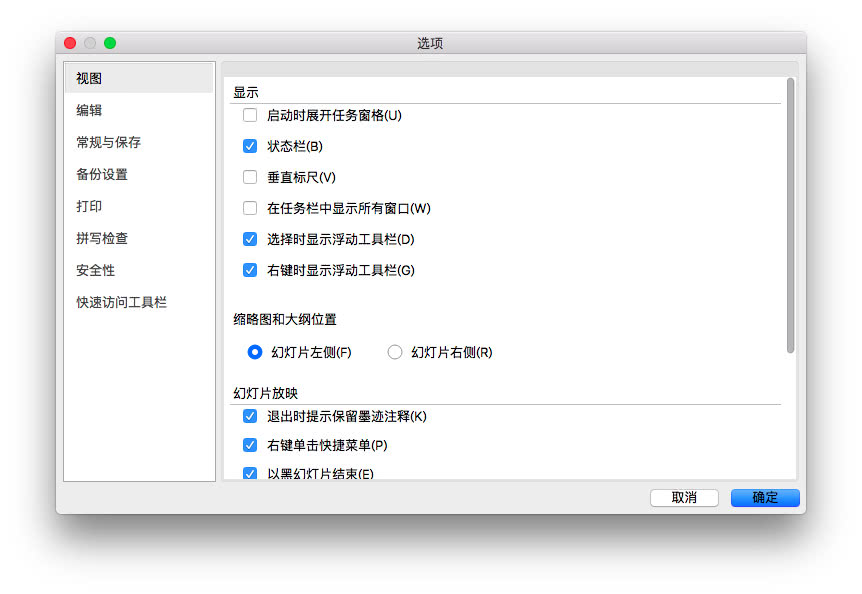The height and width of the screenshot is (594, 862).
Task: Toggle 以黑幻灯片结束(E) checkbox
Action: [250, 473]
